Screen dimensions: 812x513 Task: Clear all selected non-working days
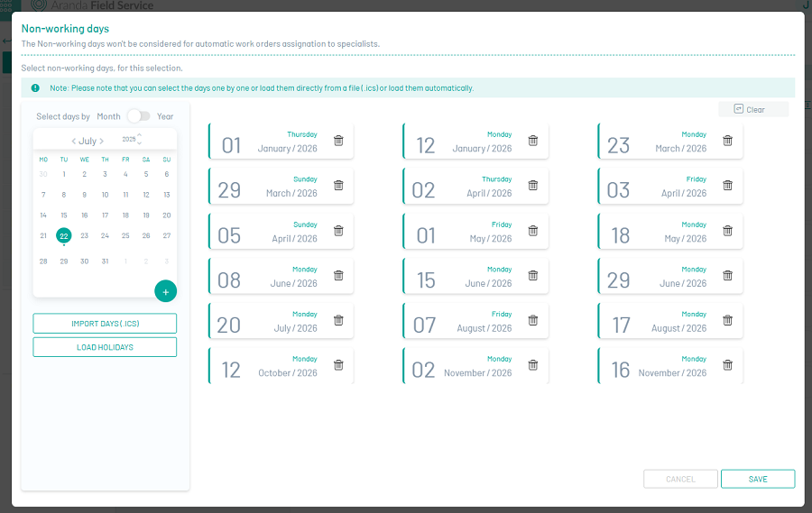click(753, 109)
